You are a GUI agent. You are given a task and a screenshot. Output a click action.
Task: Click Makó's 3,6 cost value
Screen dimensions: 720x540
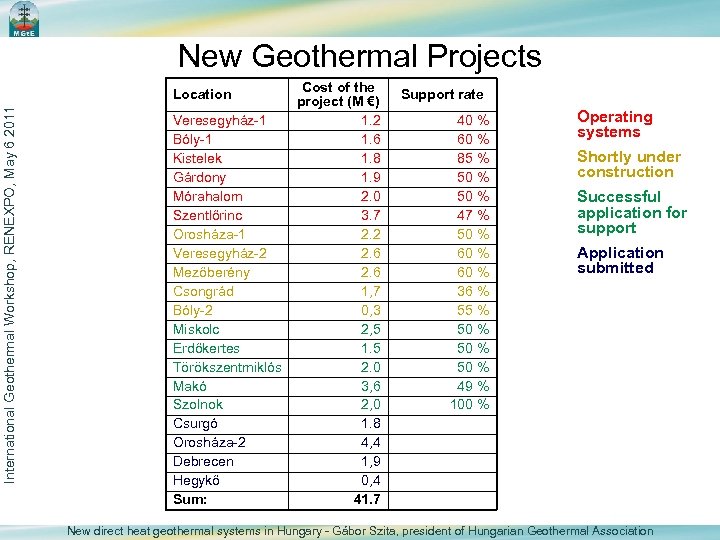click(x=371, y=387)
